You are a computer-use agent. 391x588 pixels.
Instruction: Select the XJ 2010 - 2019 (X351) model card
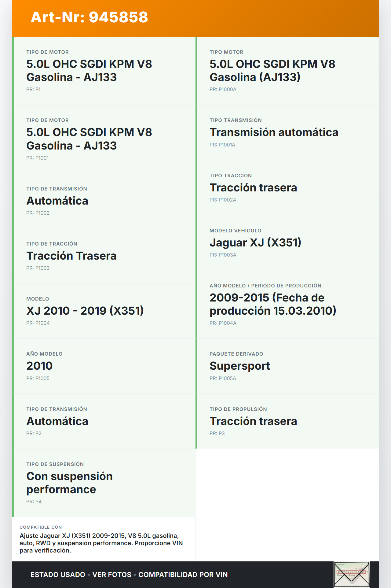pos(104,311)
